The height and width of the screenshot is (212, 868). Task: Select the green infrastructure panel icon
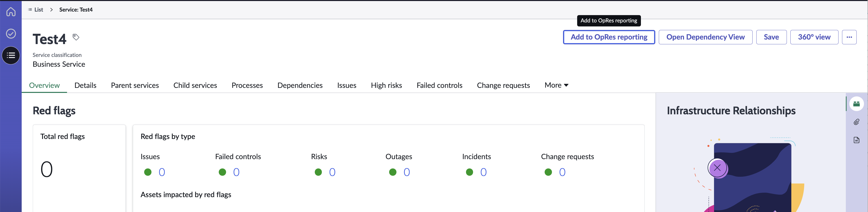tap(856, 104)
